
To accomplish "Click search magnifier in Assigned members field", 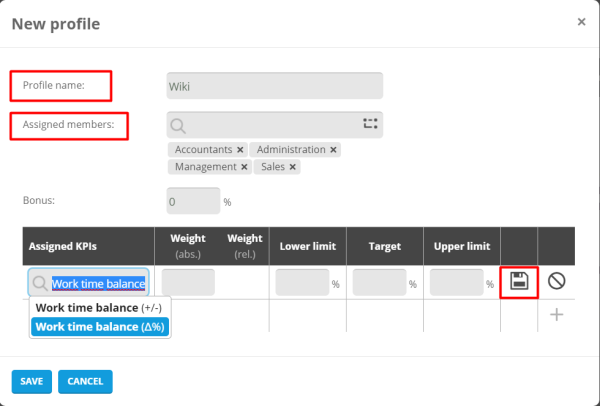I will [x=178, y=125].
